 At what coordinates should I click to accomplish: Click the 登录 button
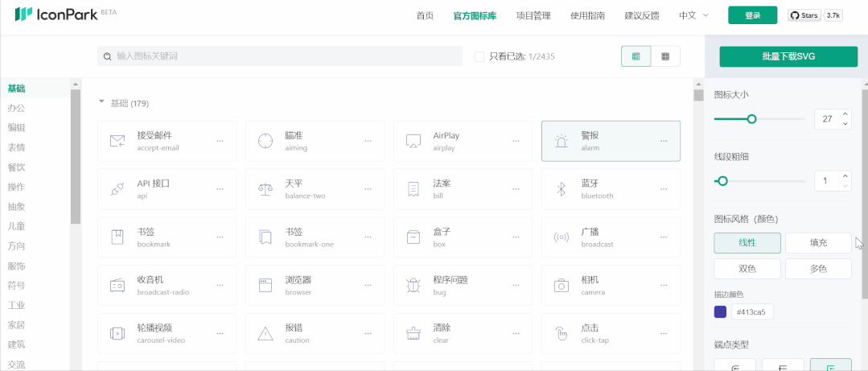point(752,15)
